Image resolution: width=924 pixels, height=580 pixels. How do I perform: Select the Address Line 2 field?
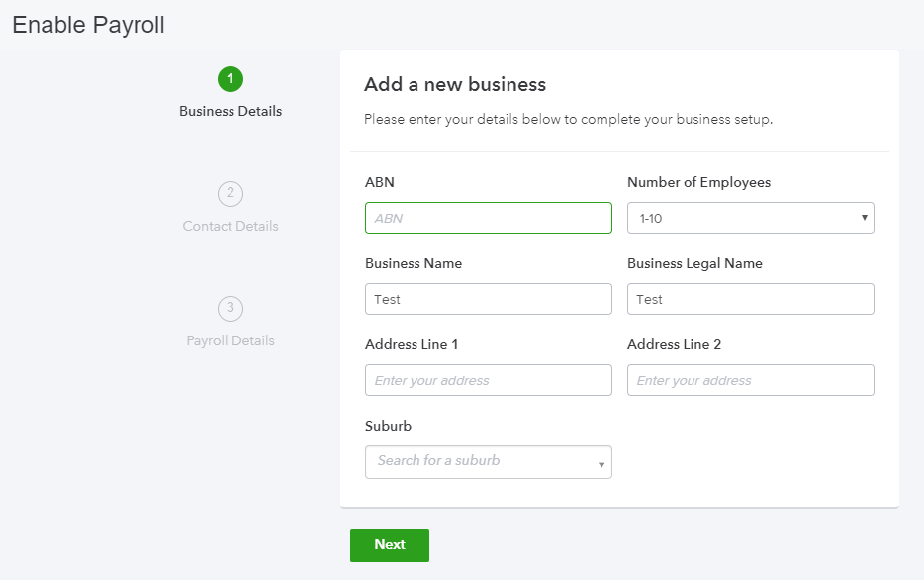tap(750, 380)
